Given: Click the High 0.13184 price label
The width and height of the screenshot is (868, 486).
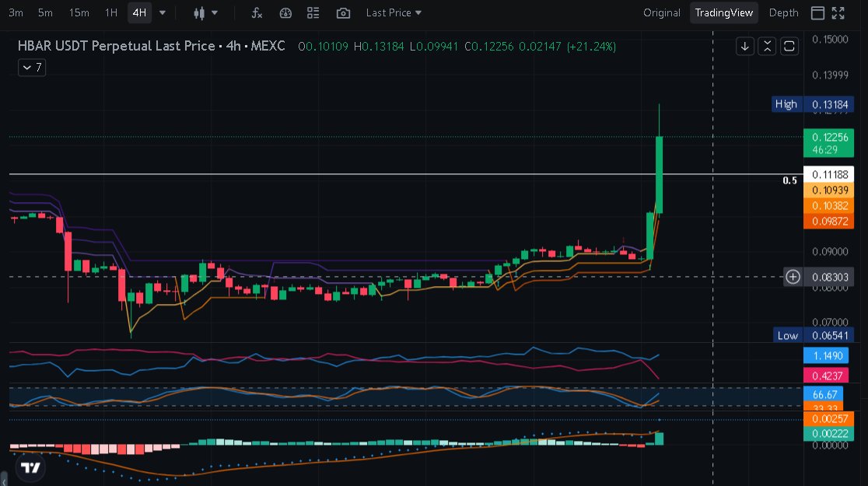Looking at the screenshot, I should coord(813,104).
